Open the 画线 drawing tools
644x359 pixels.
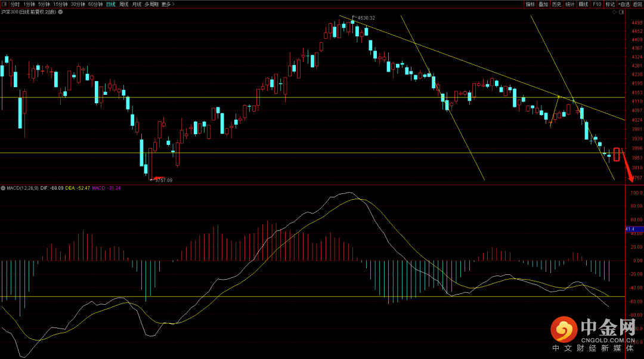click(x=583, y=4)
